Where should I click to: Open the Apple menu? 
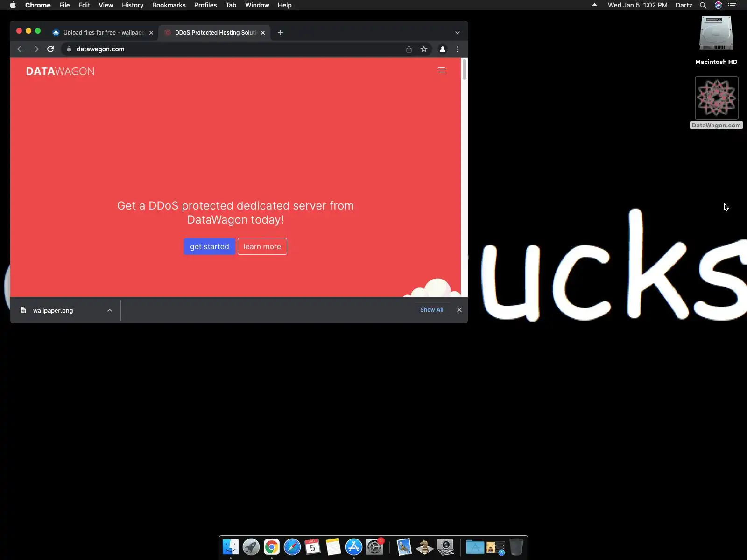(13, 5)
